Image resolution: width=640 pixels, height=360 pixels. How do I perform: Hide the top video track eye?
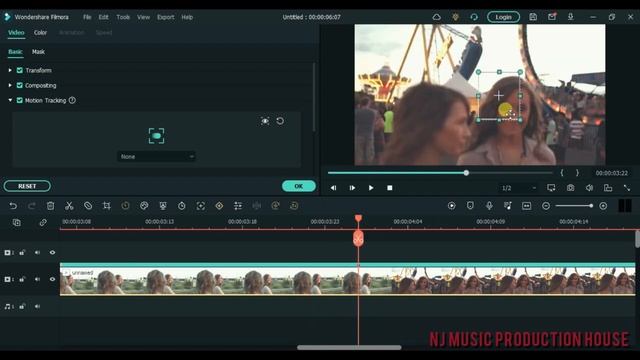(x=52, y=252)
